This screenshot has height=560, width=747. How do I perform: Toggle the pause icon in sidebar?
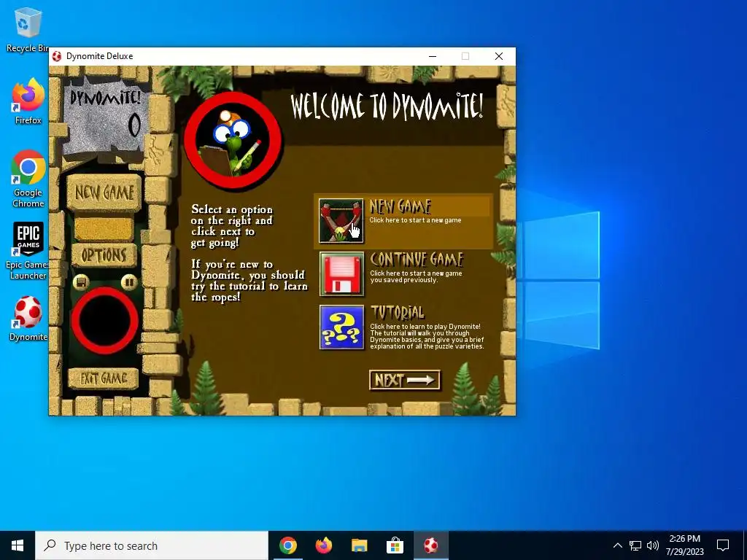(128, 282)
